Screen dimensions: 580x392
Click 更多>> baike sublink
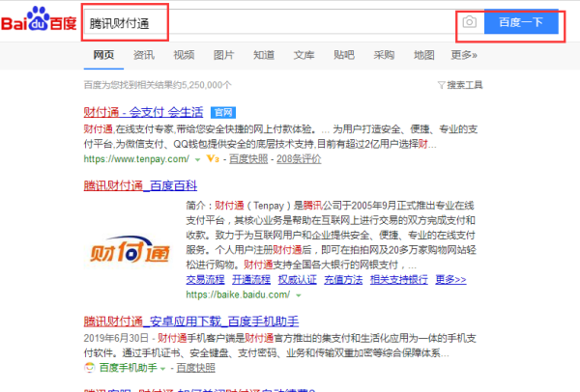click(x=450, y=280)
